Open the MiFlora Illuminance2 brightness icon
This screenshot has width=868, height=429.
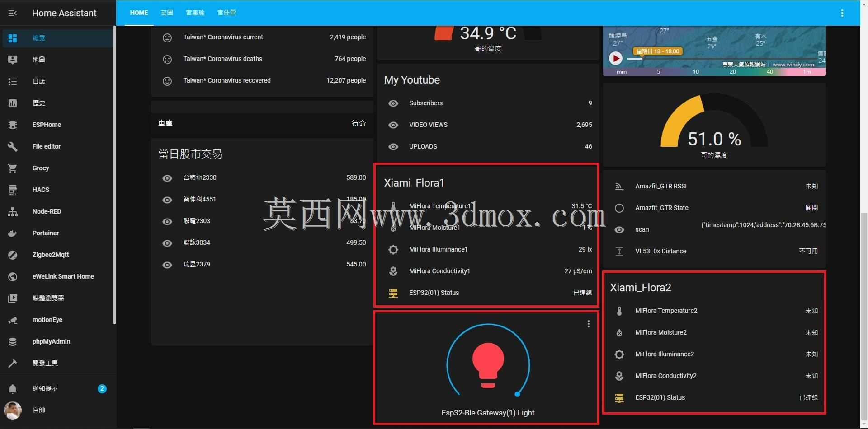619,354
